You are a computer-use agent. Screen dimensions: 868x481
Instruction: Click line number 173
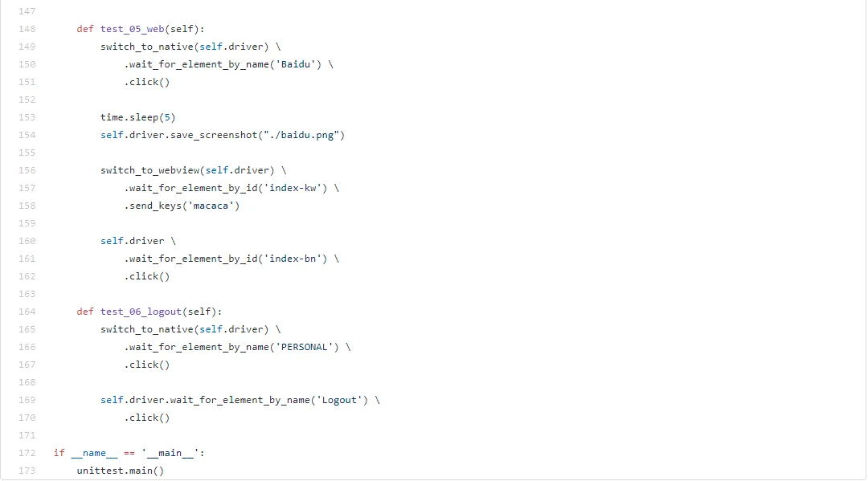pos(27,471)
